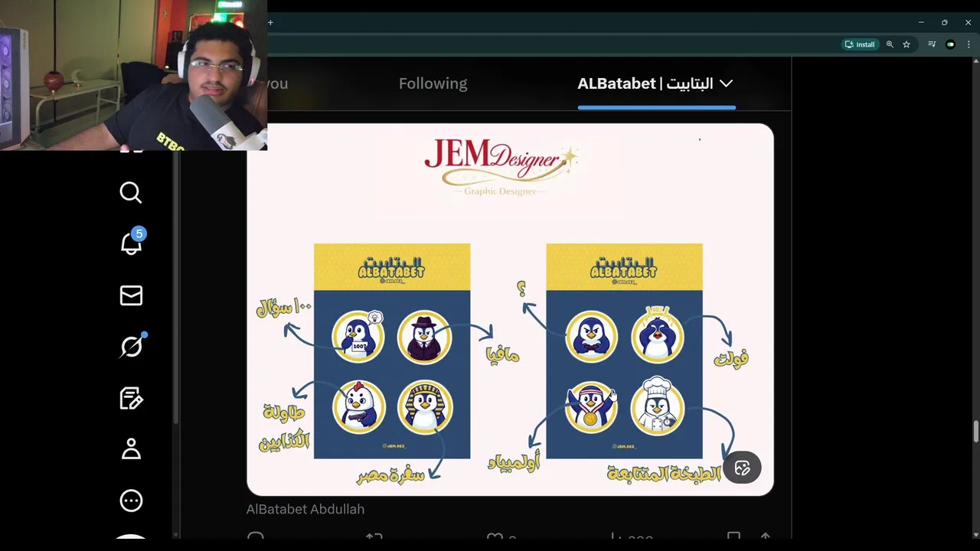
Task: Open a new browser tab with plus button
Action: (270, 23)
